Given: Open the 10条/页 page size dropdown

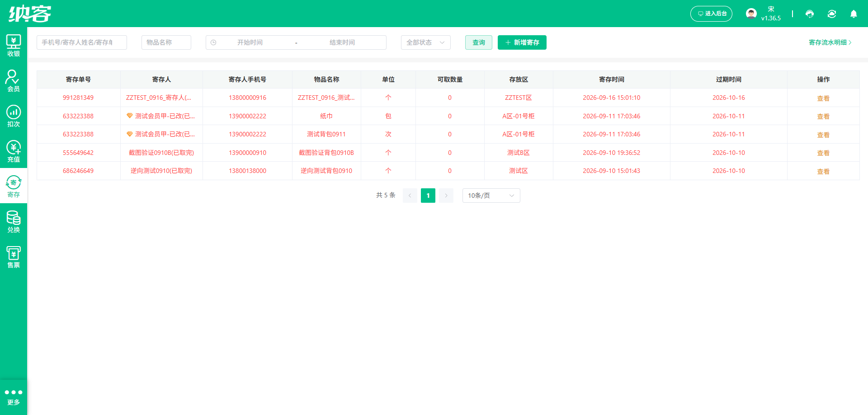Looking at the screenshot, I should click(x=491, y=196).
